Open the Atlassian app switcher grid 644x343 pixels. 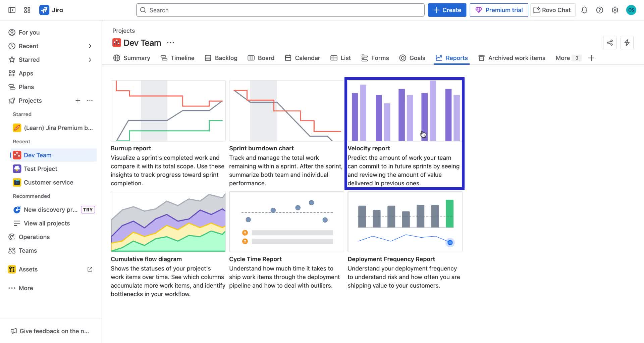point(27,10)
